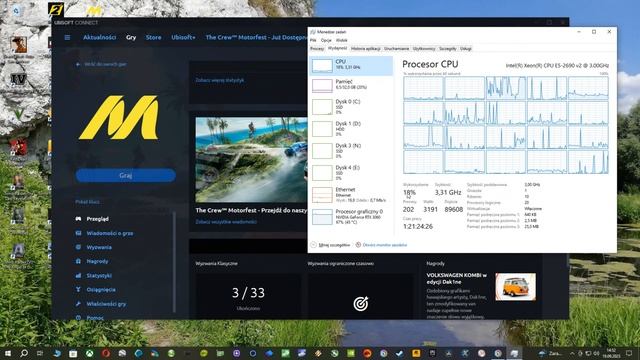Open Nagrody sidebar item
The height and width of the screenshot is (360, 640).
point(92,261)
